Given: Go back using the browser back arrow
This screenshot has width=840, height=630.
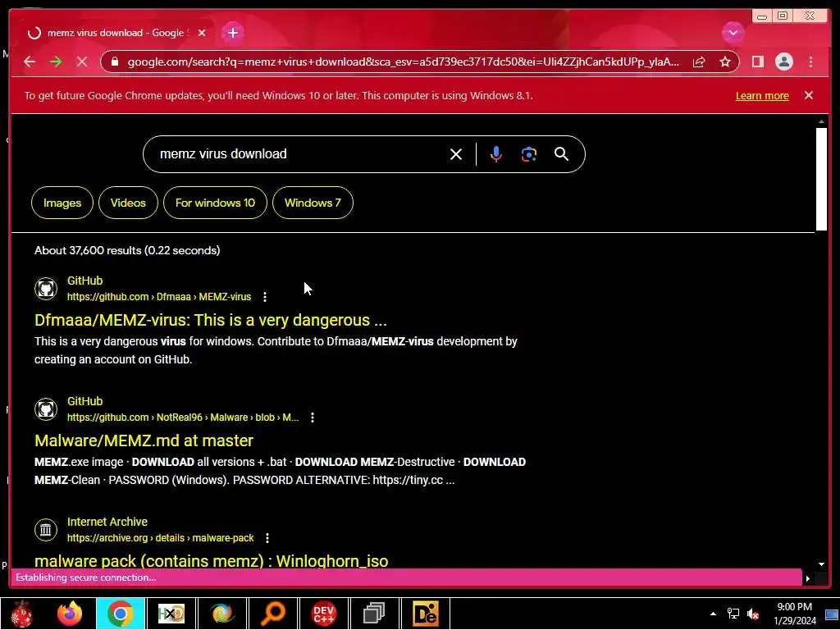Looking at the screenshot, I should click(x=30, y=62).
